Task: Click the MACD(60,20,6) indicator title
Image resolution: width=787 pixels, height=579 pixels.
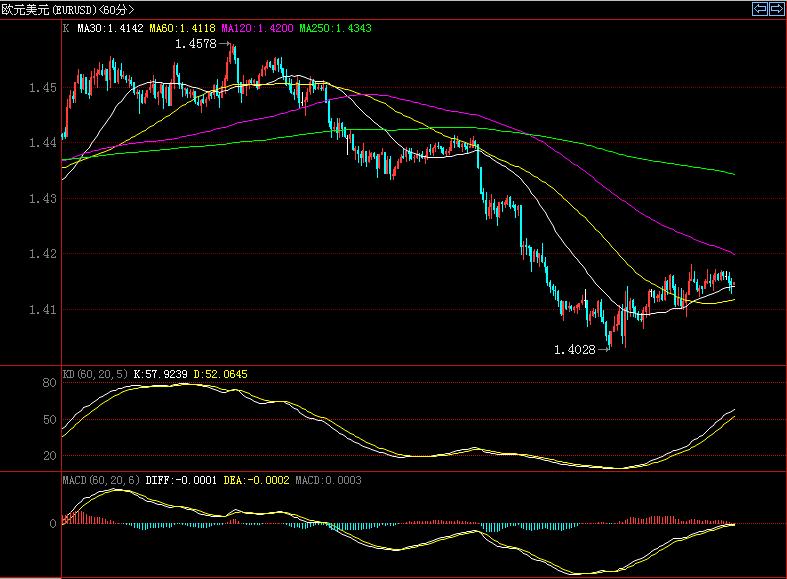Action: point(101,480)
